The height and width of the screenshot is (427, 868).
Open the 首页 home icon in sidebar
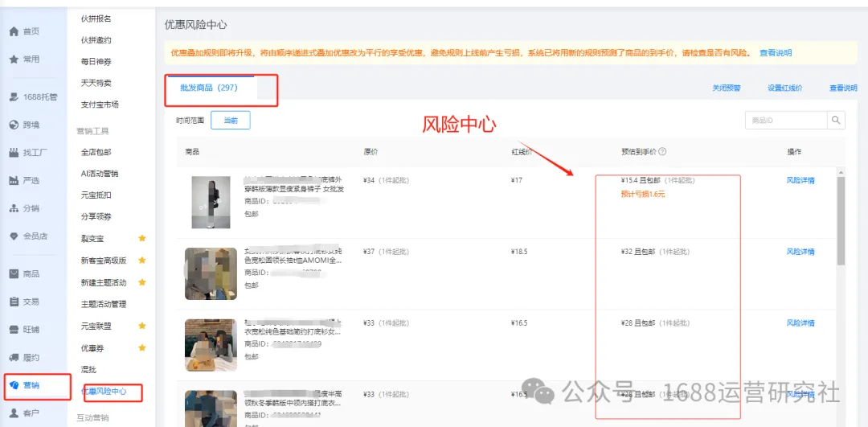point(14,31)
